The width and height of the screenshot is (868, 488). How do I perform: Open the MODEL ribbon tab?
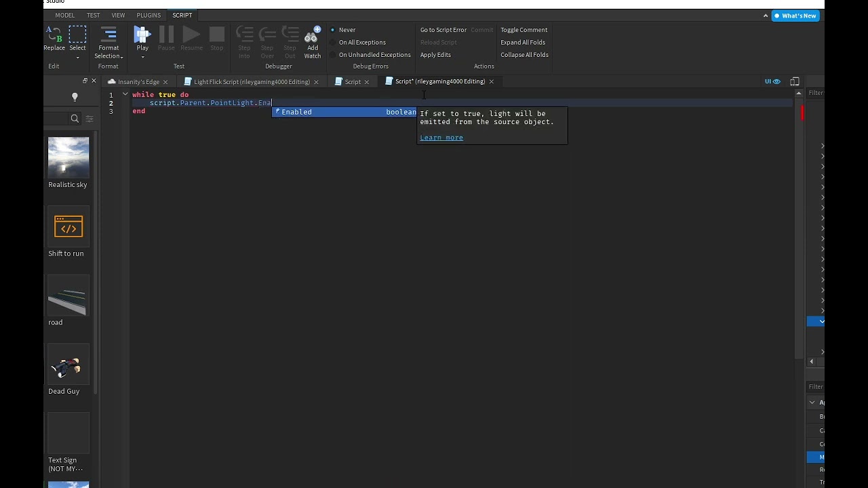(x=64, y=15)
